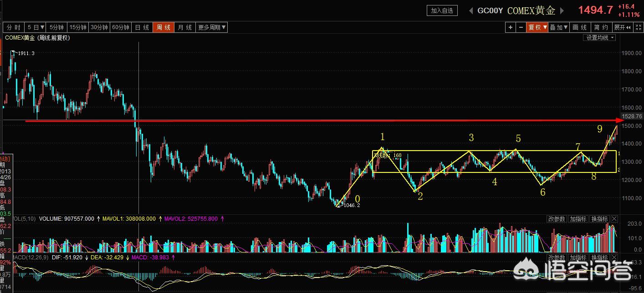Switch to 分时 chart tab
The image size is (644, 293).
14,27
